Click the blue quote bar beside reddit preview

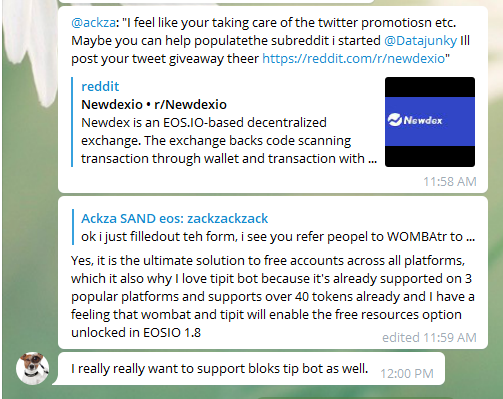point(72,122)
